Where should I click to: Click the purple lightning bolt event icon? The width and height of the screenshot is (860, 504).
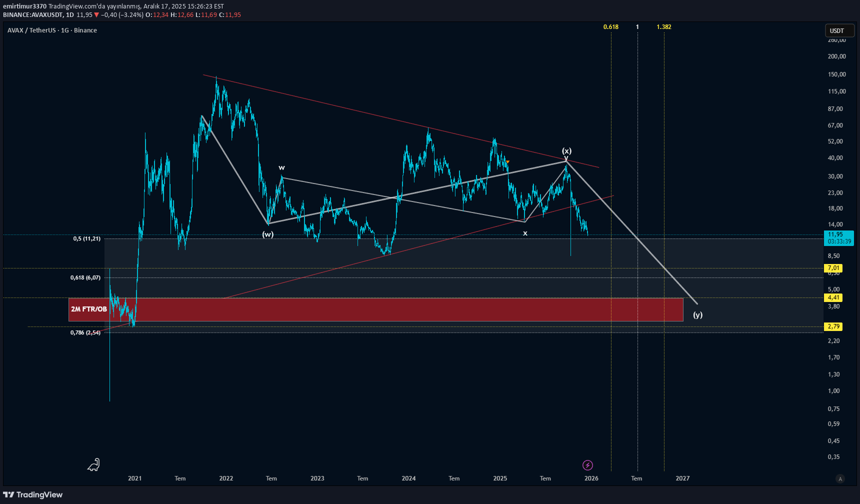587,465
